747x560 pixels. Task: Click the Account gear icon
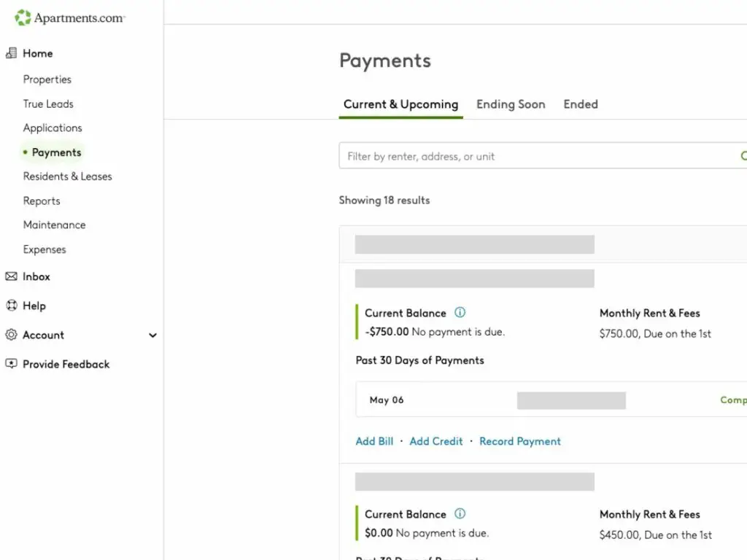(x=11, y=334)
